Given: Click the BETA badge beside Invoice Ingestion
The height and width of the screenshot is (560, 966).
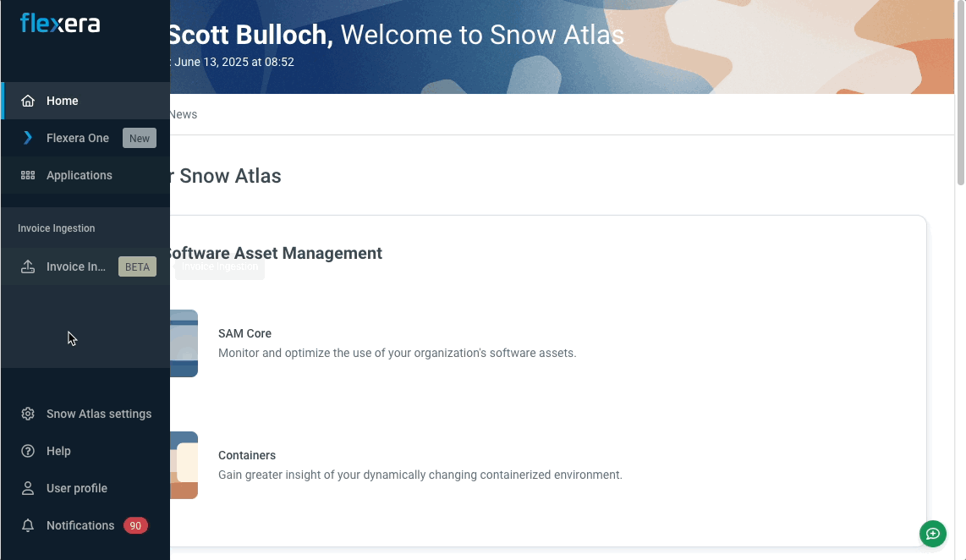Looking at the screenshot, I should coord(137,266).
